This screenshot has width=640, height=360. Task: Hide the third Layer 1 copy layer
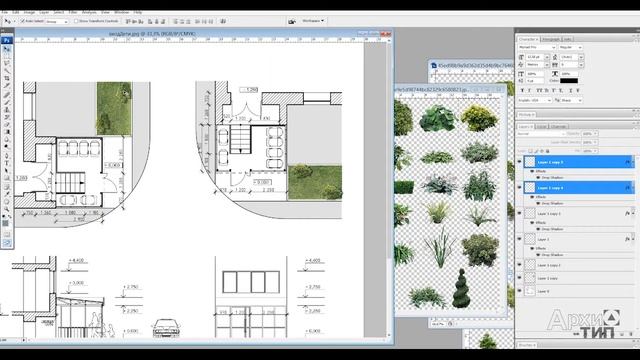pos(520,213)
